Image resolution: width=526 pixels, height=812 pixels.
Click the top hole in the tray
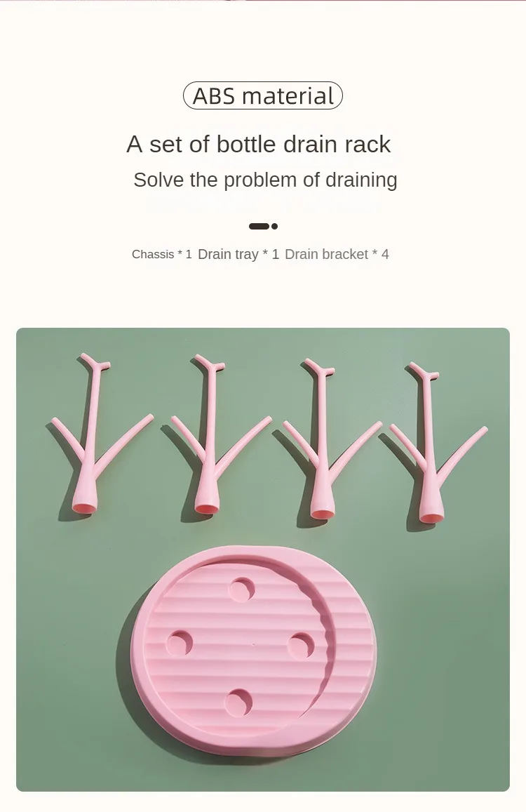coord(241,590)
